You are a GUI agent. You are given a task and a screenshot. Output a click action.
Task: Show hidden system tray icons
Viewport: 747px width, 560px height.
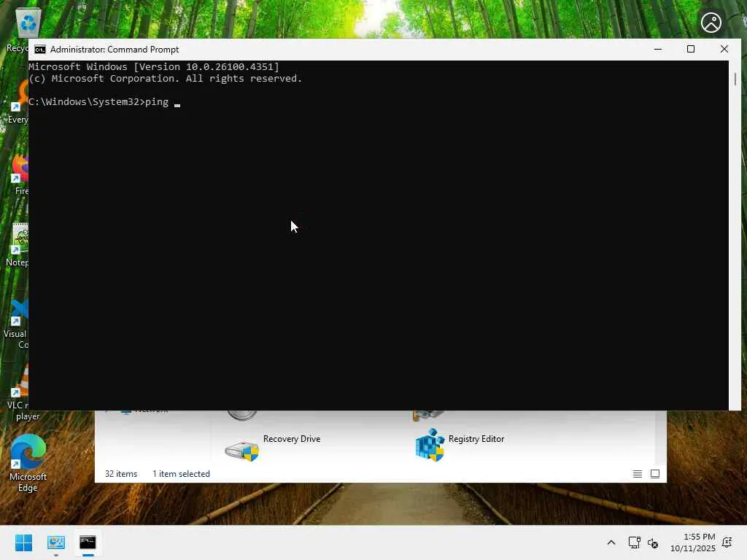coord(611,542)
